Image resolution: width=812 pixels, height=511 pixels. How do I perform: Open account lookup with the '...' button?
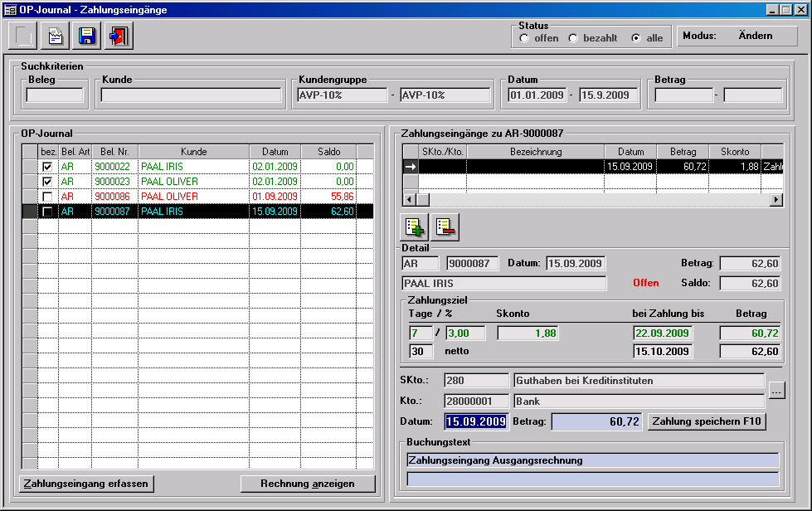coord(776,391)
